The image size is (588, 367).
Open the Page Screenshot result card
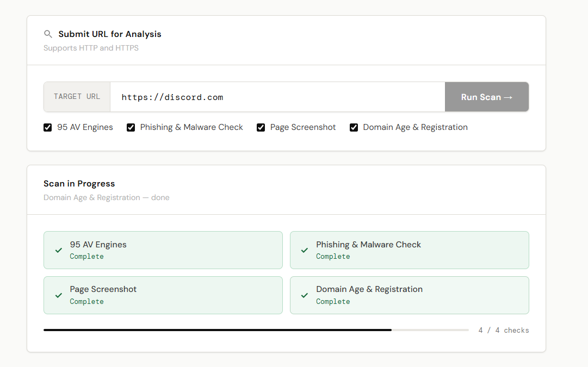click(x=163, y=295)
